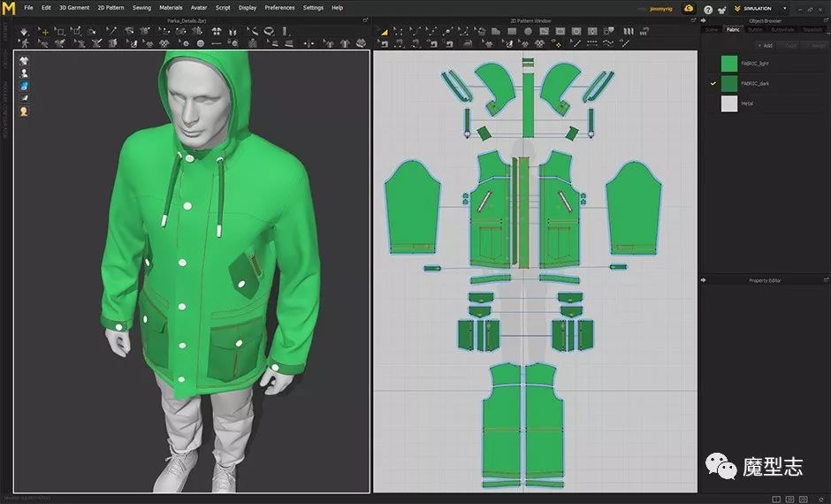The width and height of the screenshot is (831, 504).
Task: Click the Metal name label
Action: point(747,103)
